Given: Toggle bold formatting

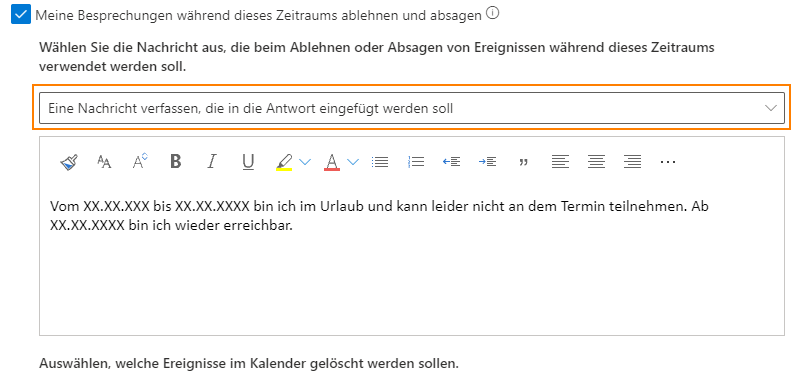Looking at the screenshot, I should click(176, 162).
